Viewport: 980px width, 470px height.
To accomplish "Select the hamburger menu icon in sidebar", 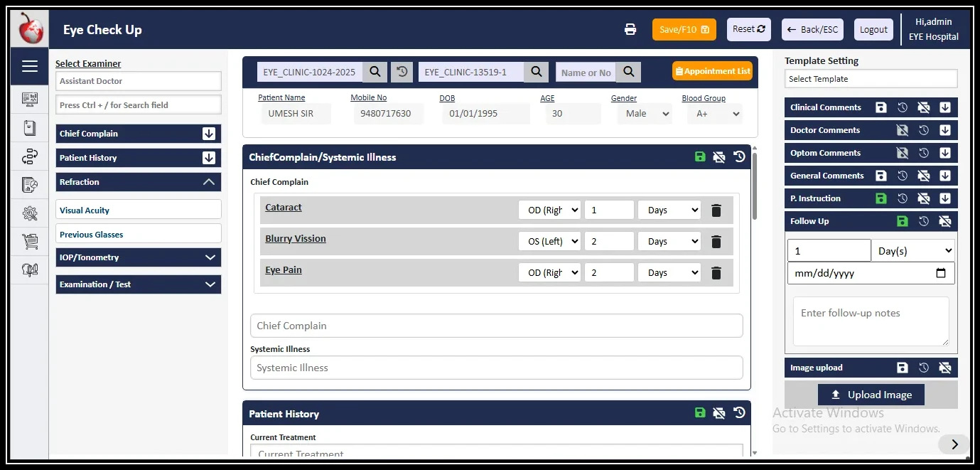I will pos(29,66).
